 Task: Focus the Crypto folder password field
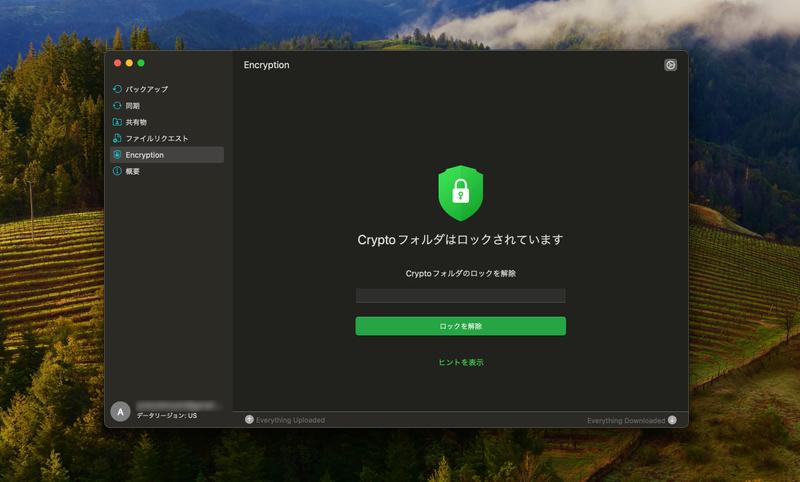[461, 295]
